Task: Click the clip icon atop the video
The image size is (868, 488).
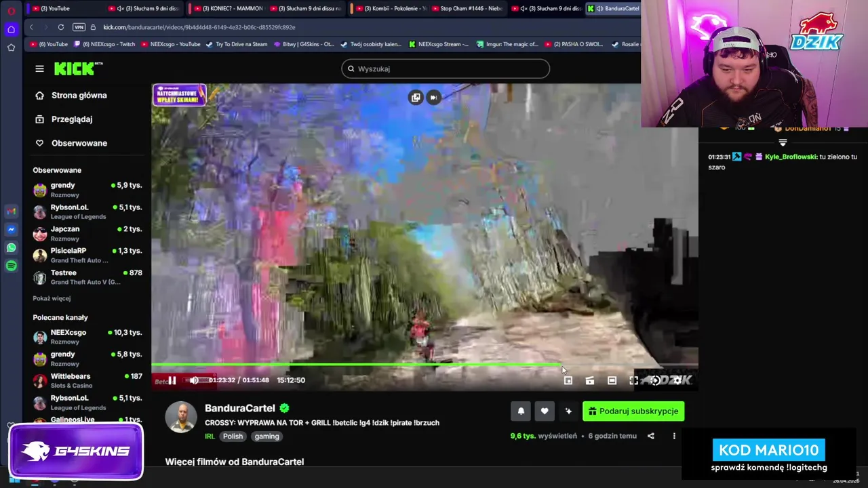Action: coord(416,98)
